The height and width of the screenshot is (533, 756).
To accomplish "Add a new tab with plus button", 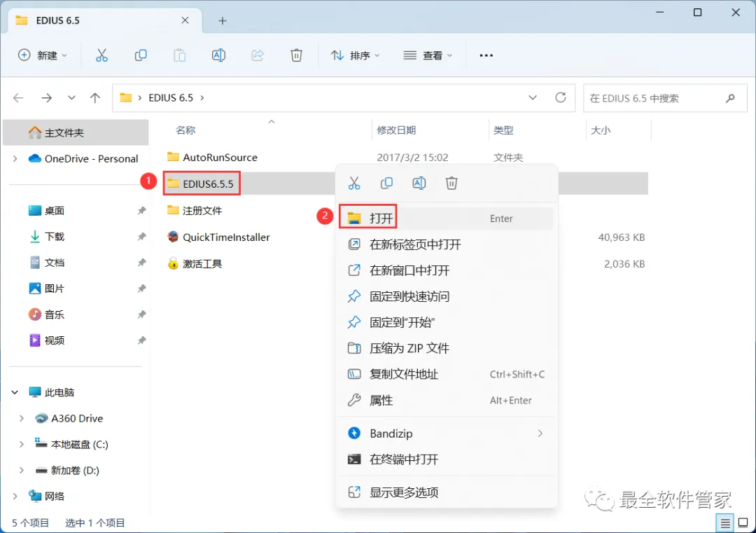I will tap(223, 21).
